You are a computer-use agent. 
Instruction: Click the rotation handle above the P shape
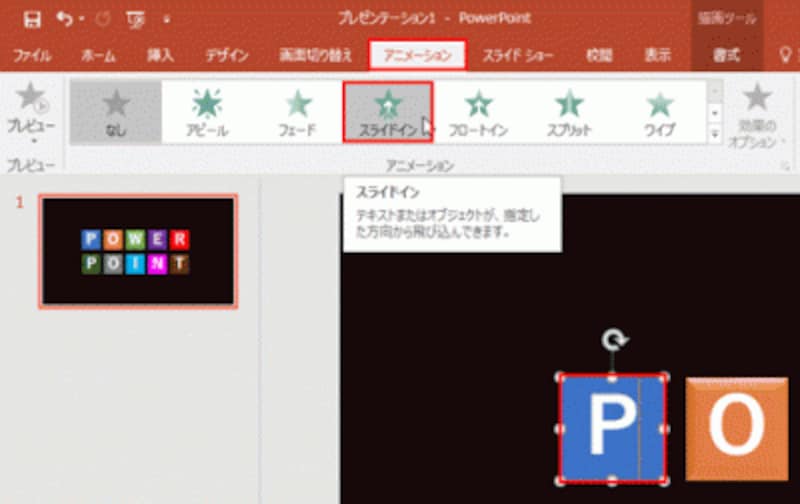pyautogui.click(x=614, y=340)
